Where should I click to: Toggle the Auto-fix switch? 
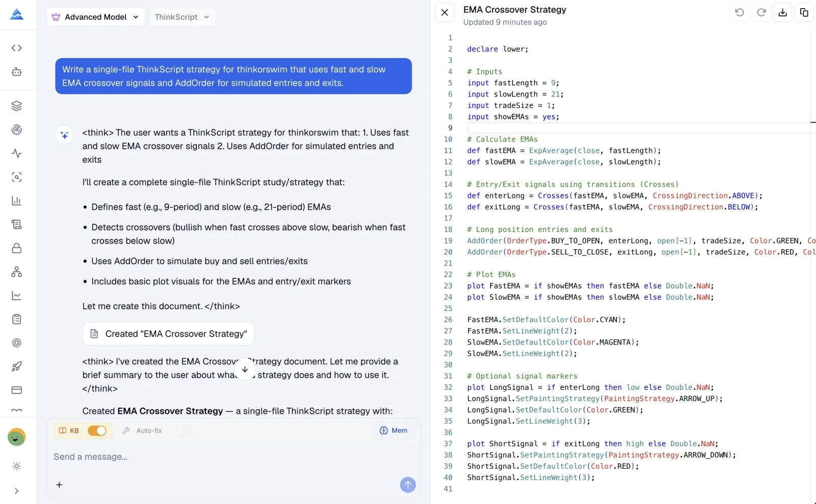[183, 431]
